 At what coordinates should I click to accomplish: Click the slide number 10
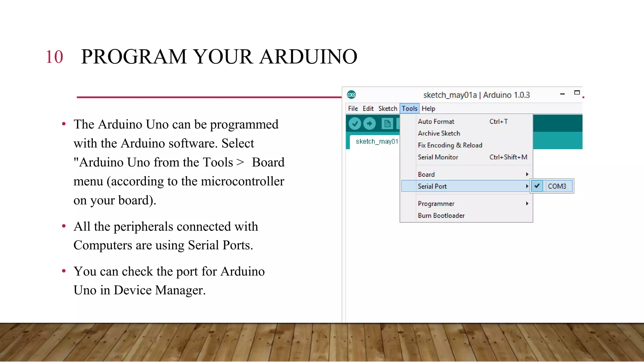[x=54, y=57]
